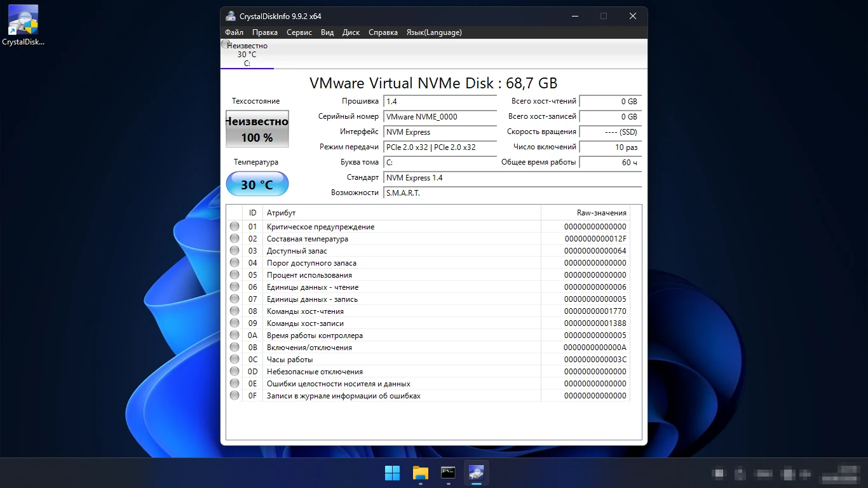Open the Файл menu
This screenshot has width=868, height=488.
234,32
